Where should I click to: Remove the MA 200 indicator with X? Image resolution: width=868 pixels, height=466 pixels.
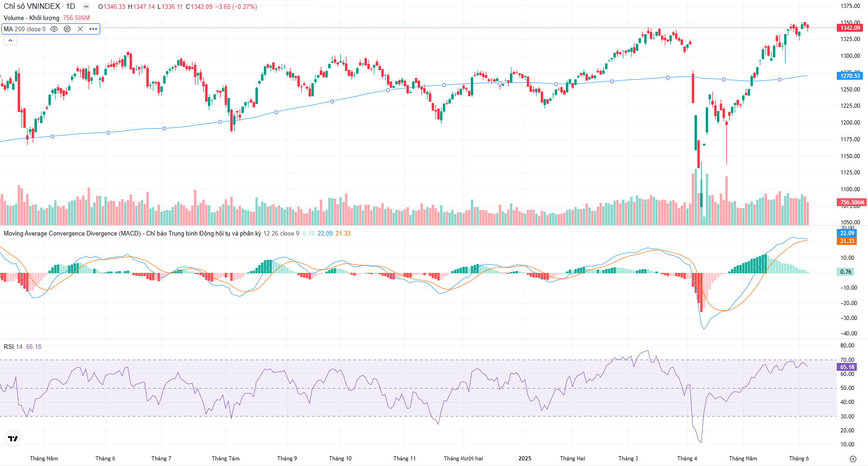pos(80,29)
